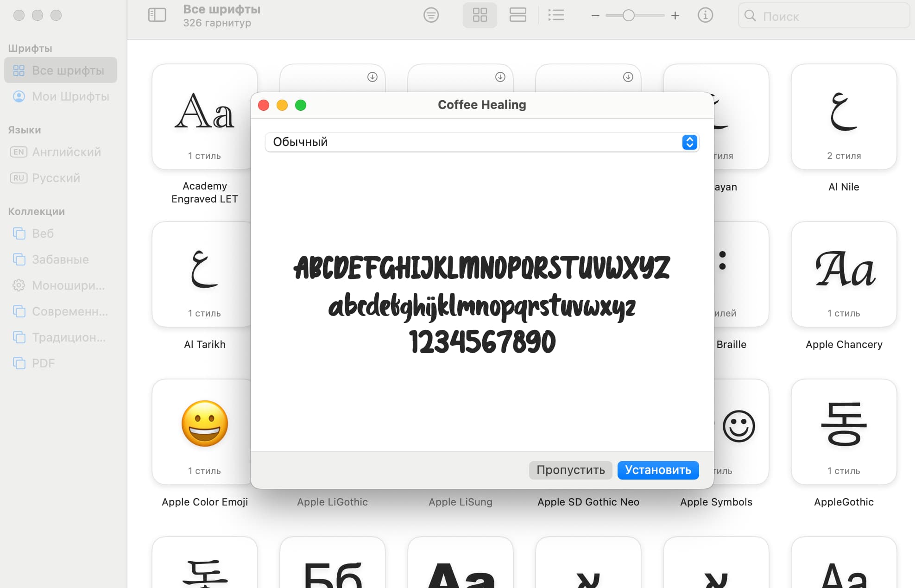915x588 pixels.
Task: Select Мои Шрифты in sidebar
Action: [x=61, y=96]
